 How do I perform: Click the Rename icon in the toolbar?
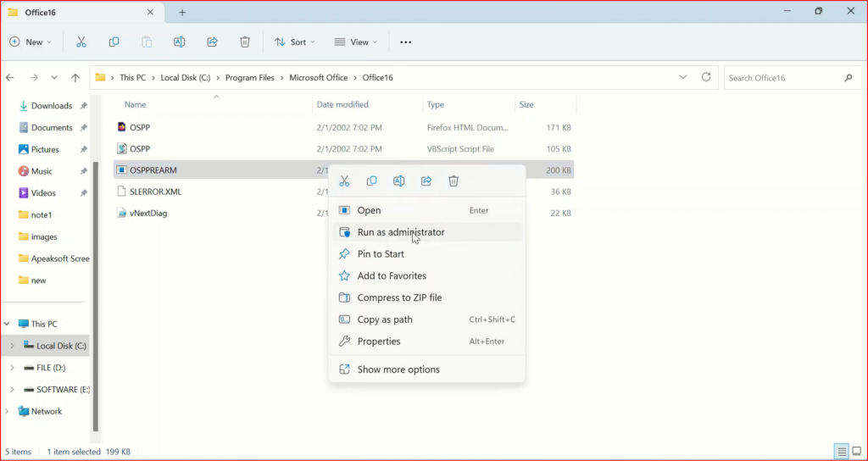[x=180, y=42]
